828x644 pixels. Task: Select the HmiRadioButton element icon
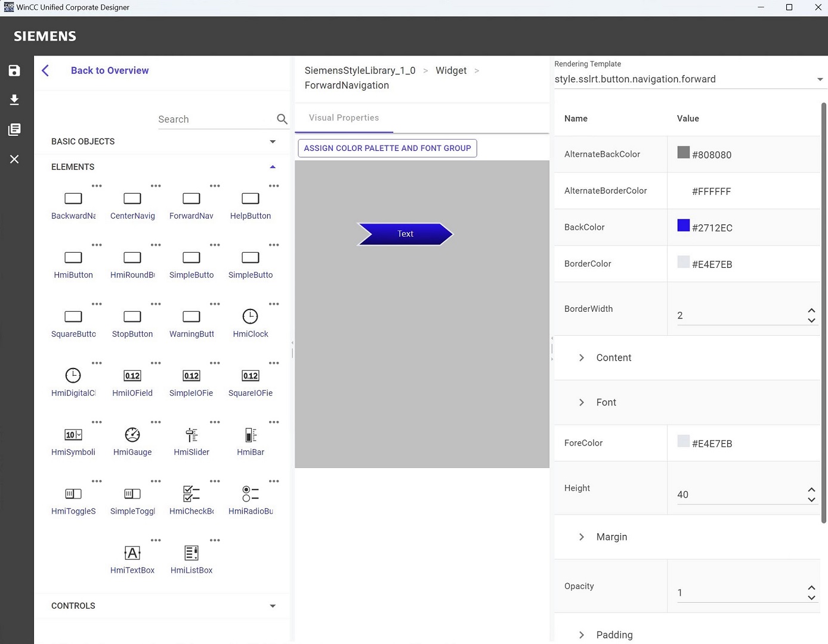click(251, 494)
